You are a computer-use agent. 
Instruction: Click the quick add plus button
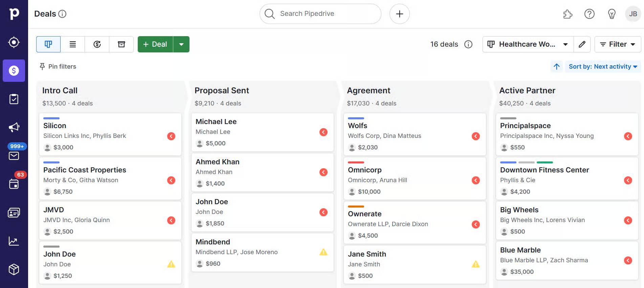tap(400, 14)
